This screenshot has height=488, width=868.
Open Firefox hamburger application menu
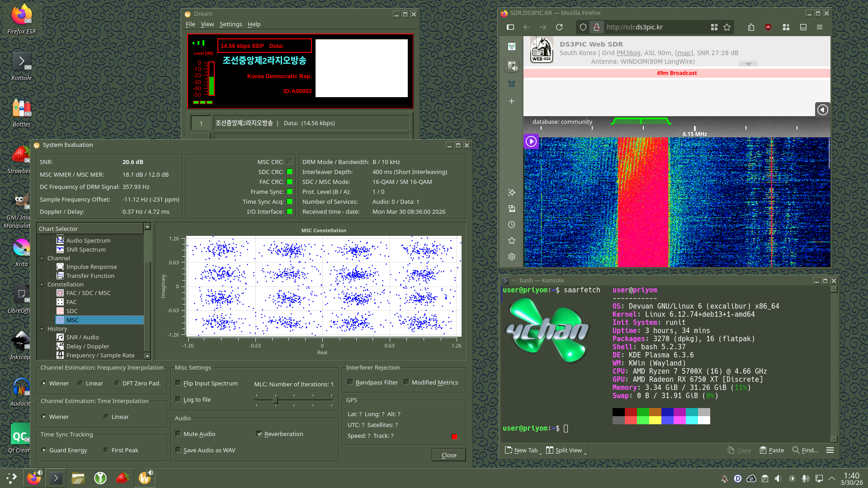pos(819,27)
